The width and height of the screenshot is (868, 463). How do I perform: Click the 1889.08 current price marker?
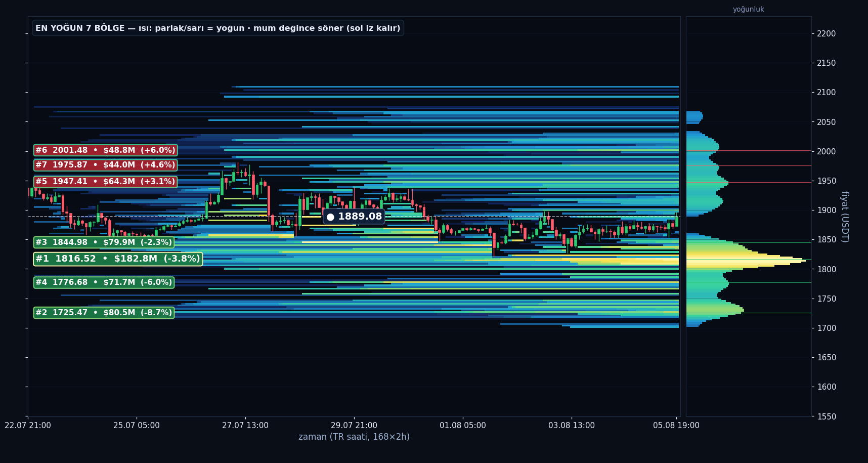click(354, 217)
